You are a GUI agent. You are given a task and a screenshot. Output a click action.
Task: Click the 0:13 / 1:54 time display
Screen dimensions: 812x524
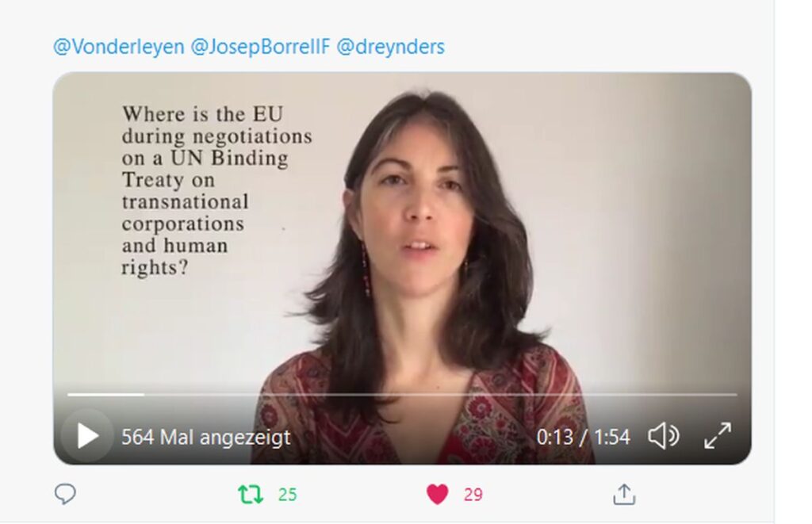(x=583, y=437)
